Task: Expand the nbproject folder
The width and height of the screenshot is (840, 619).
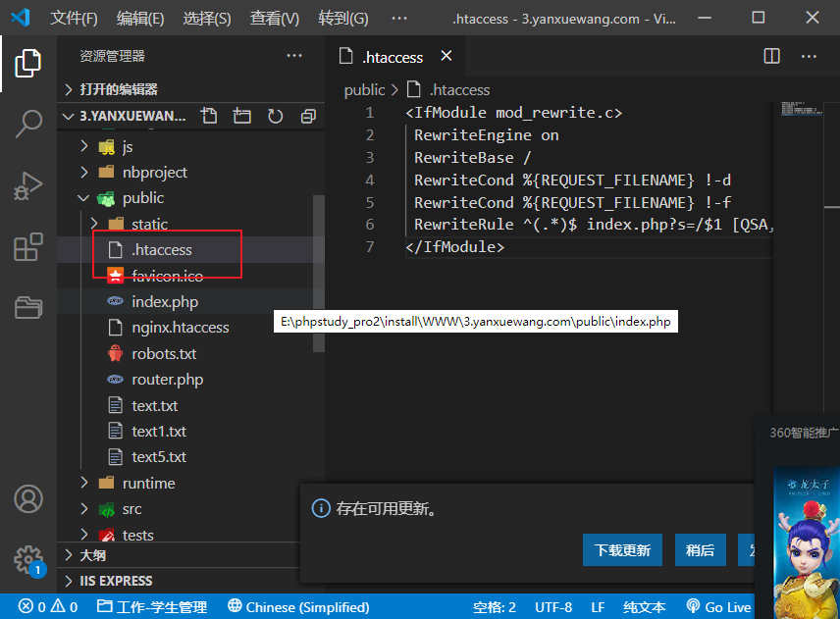Action: [x=190, y=172]
